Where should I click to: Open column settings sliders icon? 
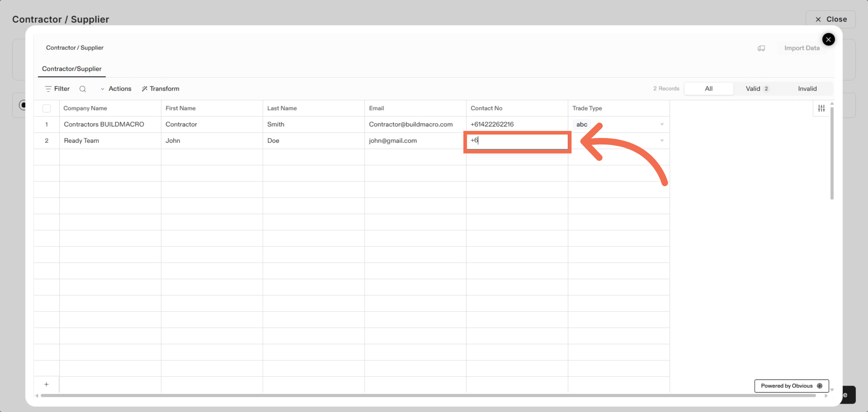821,108
